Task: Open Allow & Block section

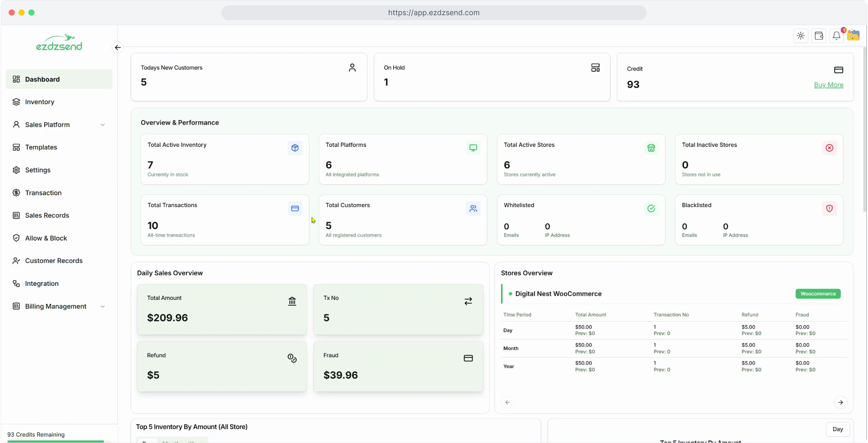Action: (46, 238)
